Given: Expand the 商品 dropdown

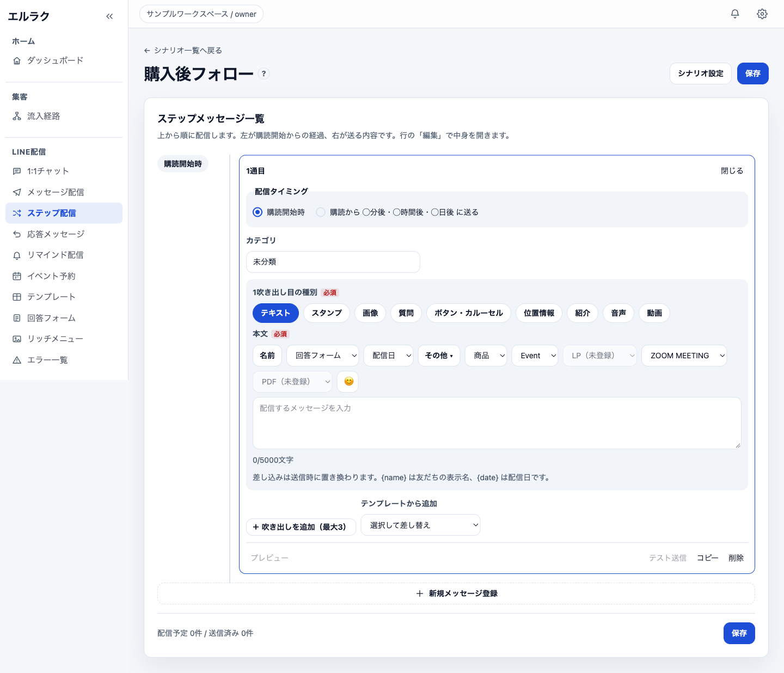Looking at the screenshot, I should [x=486, y=356].
